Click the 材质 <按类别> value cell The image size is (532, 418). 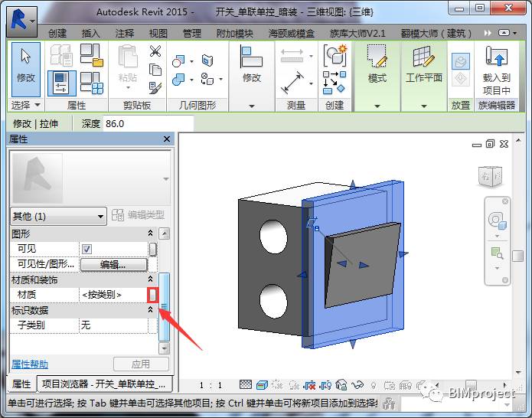point(113,295)
